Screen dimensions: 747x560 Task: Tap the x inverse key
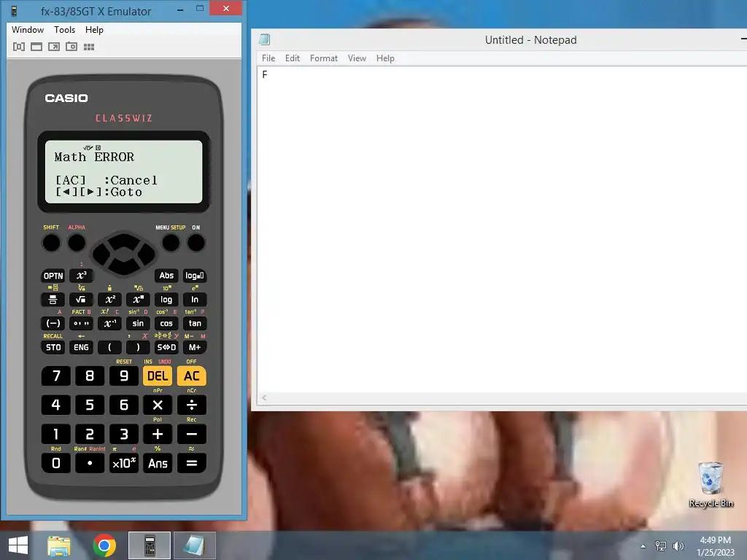109,323
